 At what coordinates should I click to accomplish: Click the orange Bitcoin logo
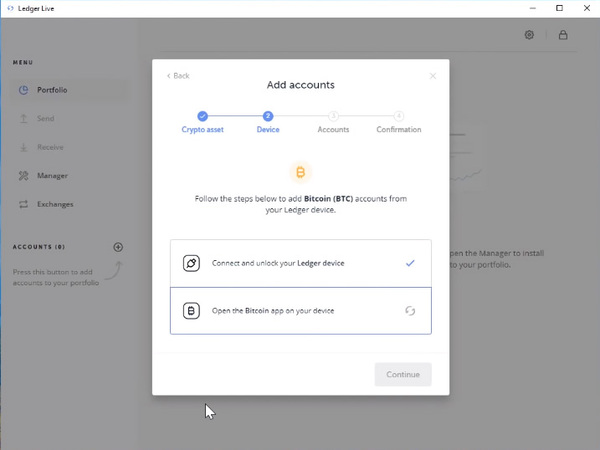click(x=301, y=172)
